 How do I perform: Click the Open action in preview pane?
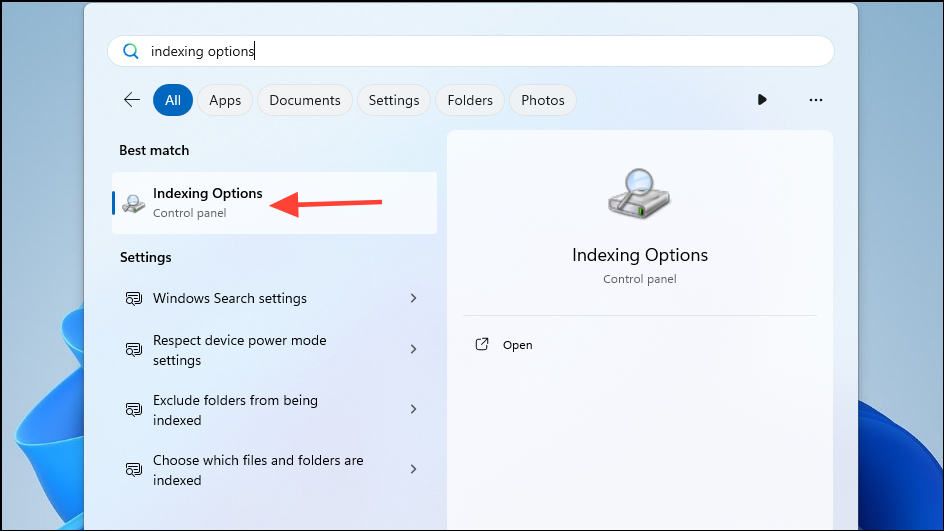click(x=518, y=345)
